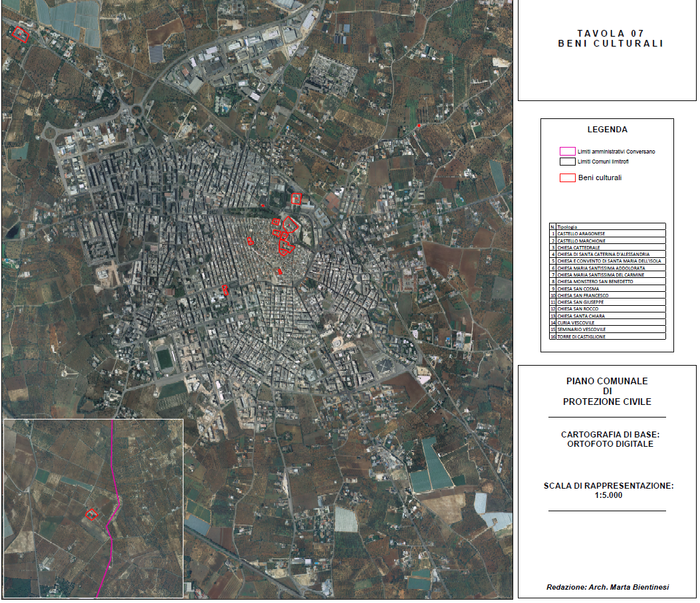Click the small red dot in the northeast countryside
The width and height of the screenshot is (700, 603).
pos(419,125)
